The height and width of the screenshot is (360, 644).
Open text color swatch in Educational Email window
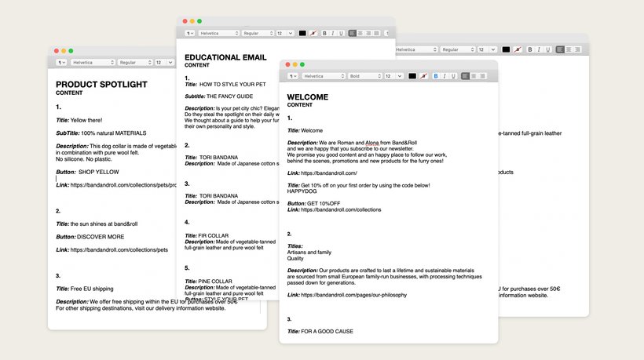point(302,33)
